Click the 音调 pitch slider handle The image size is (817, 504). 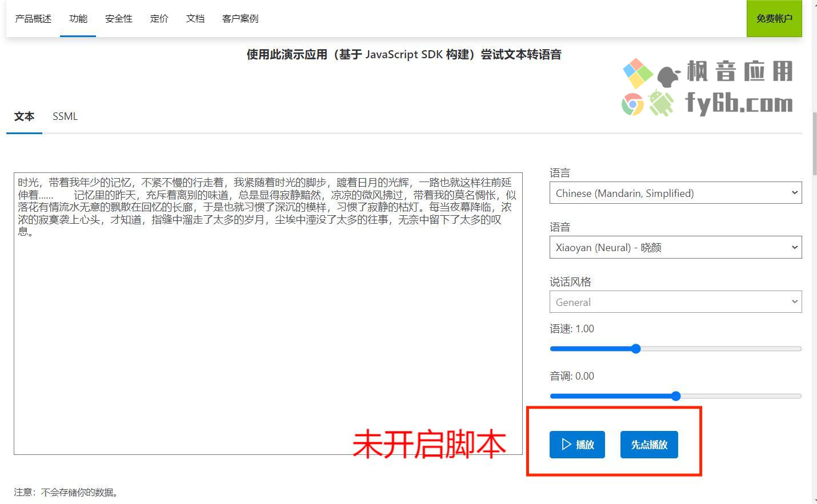point(676,396)
